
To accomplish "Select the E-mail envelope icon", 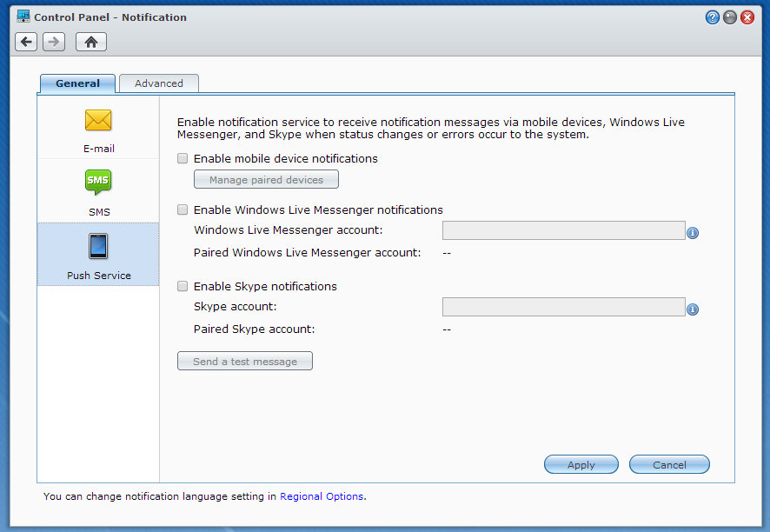I will 98,120.
